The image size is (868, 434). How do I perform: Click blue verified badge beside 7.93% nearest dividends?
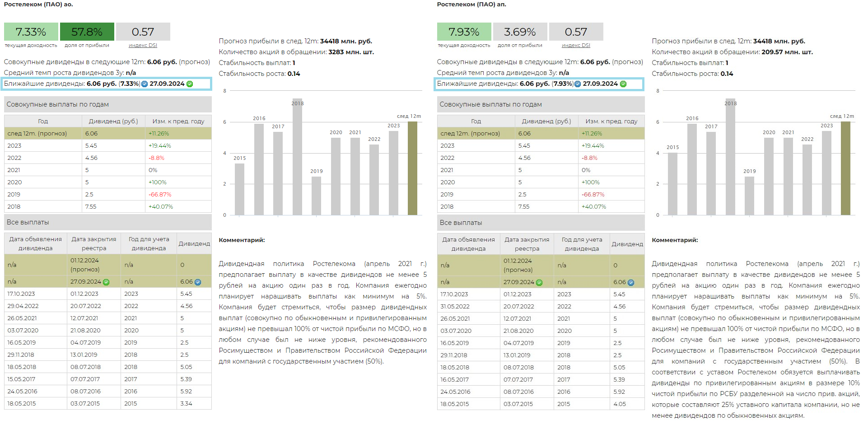click(x=578, y=84)
